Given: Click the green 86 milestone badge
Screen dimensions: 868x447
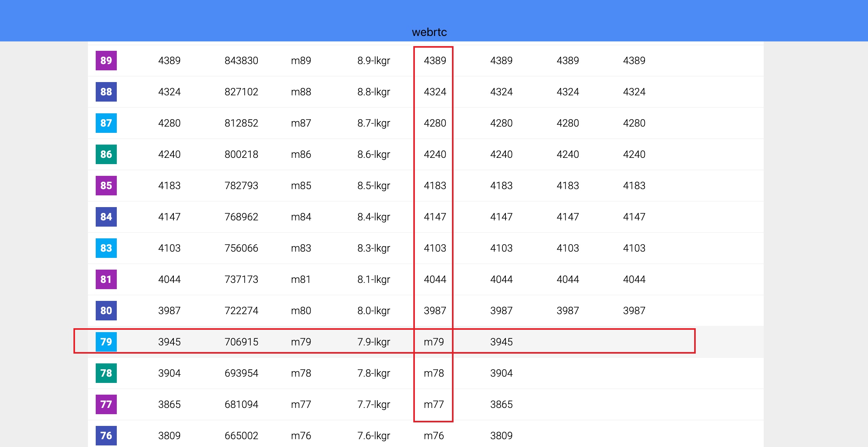Looking at the screenshot, I should pos(106,154).
